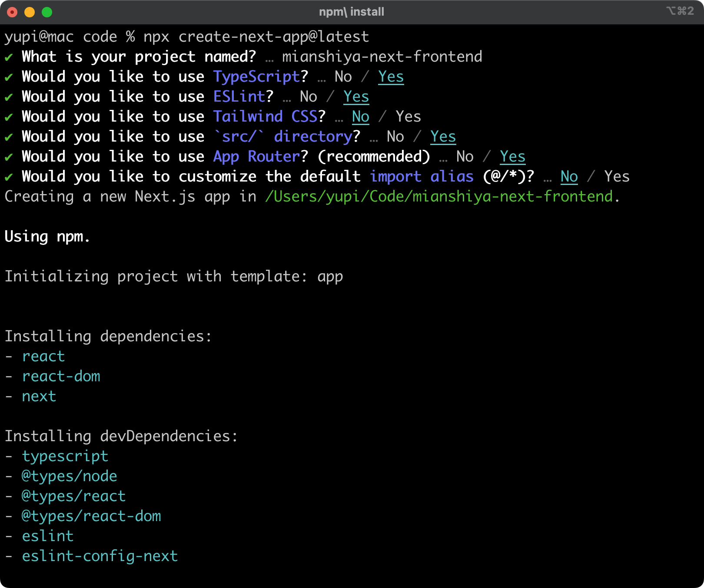Click 'No' on the TypeScript question
This screenshot has height=588, width=704.
point(343,77)
